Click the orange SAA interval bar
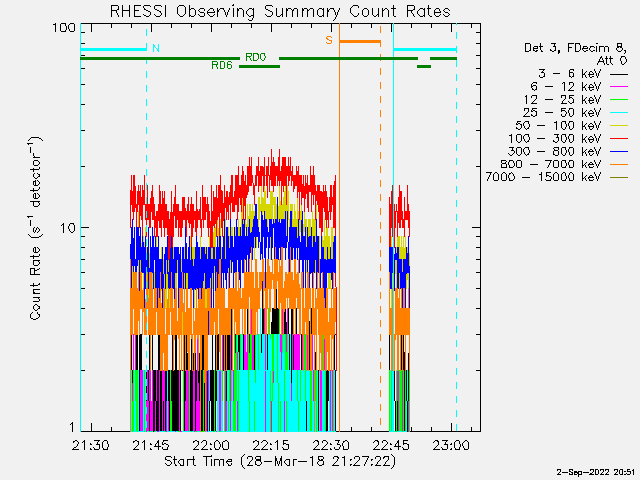 [360, 41]
